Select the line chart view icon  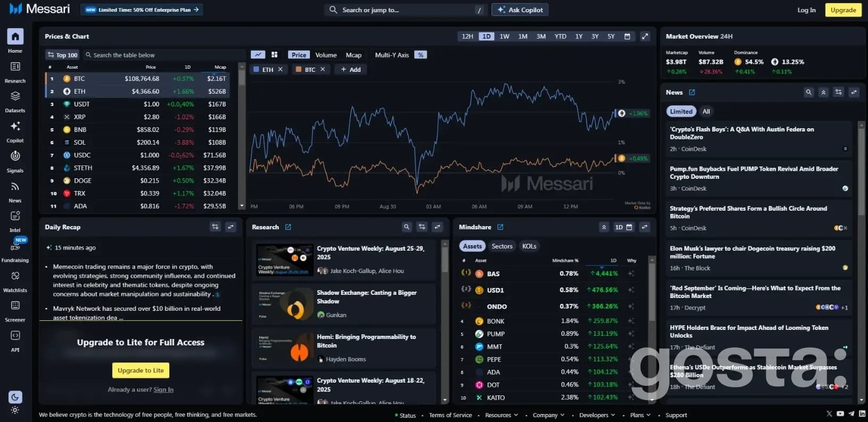pyautogui.click(x=258, y=55)
